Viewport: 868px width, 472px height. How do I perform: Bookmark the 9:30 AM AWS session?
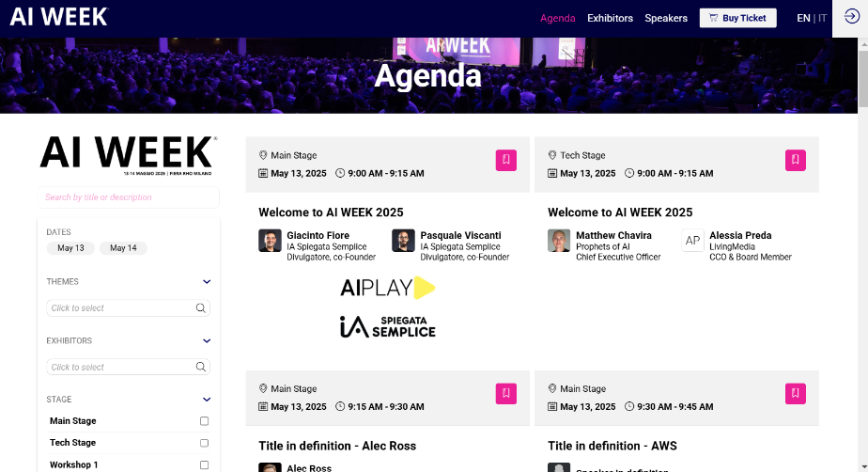tap(796, 393)
